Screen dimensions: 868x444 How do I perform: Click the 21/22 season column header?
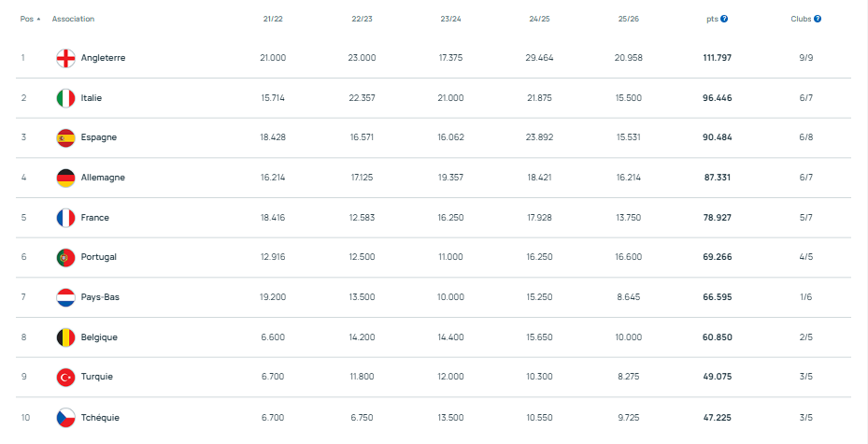click(273, 19)
